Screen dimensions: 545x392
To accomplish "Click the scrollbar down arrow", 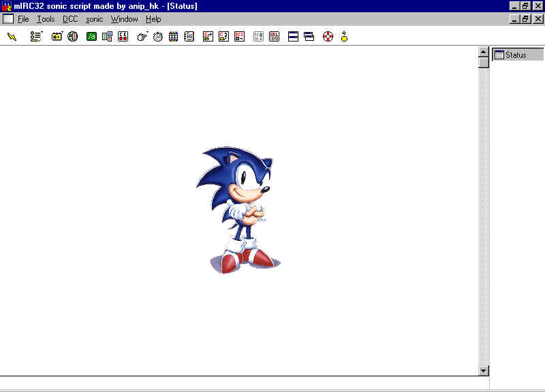I will point(483,370).
